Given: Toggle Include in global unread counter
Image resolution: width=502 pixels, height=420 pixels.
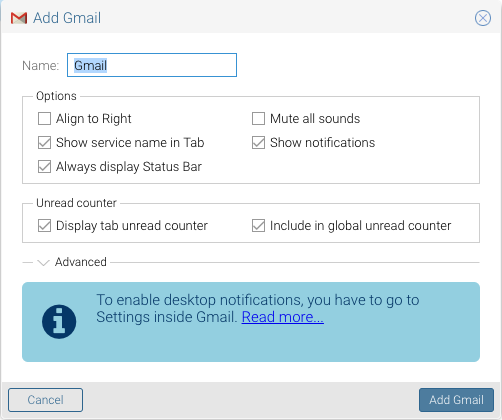Looking at the screenshot, I should tap(258, 225).
